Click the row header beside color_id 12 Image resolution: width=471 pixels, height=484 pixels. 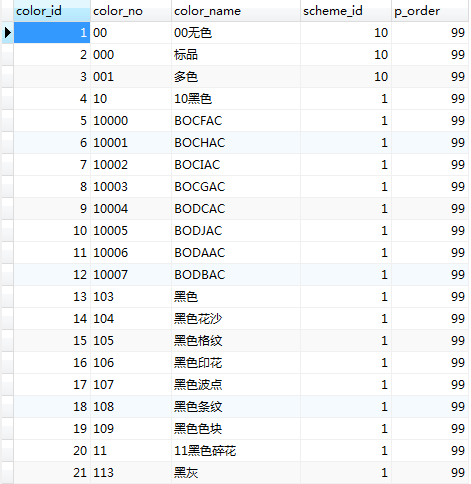[x=8, y=275]
